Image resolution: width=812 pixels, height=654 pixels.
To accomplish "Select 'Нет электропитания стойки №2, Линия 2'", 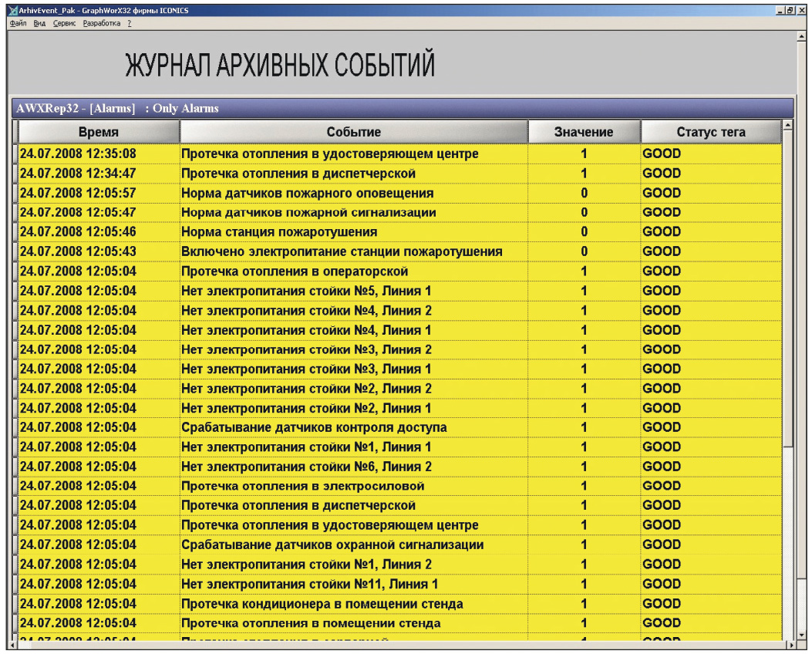I will point(306,389).
